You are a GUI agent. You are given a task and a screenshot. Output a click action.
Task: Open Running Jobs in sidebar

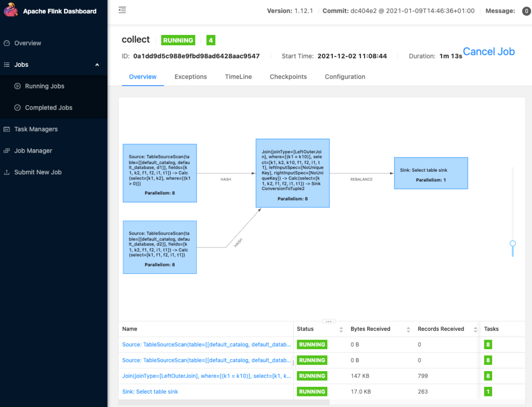coord(45,86)
